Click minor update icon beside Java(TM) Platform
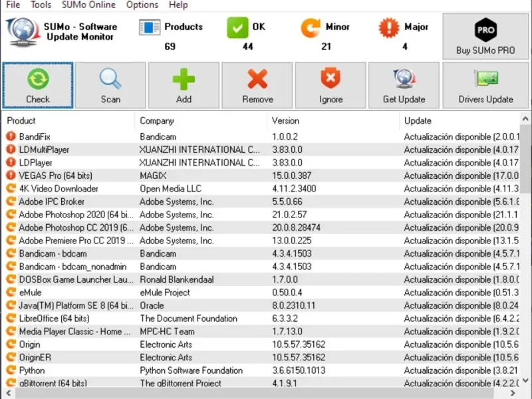 (11, 305)
